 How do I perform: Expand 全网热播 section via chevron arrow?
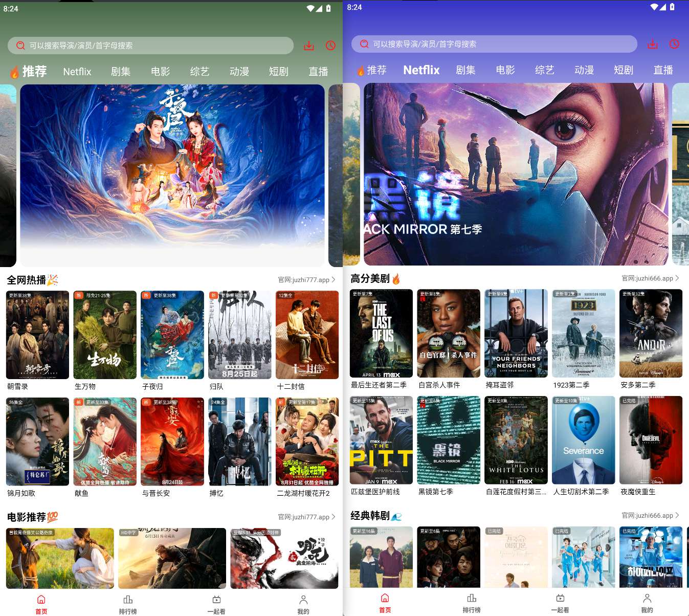pyautogui.click(x=334, y=280)
